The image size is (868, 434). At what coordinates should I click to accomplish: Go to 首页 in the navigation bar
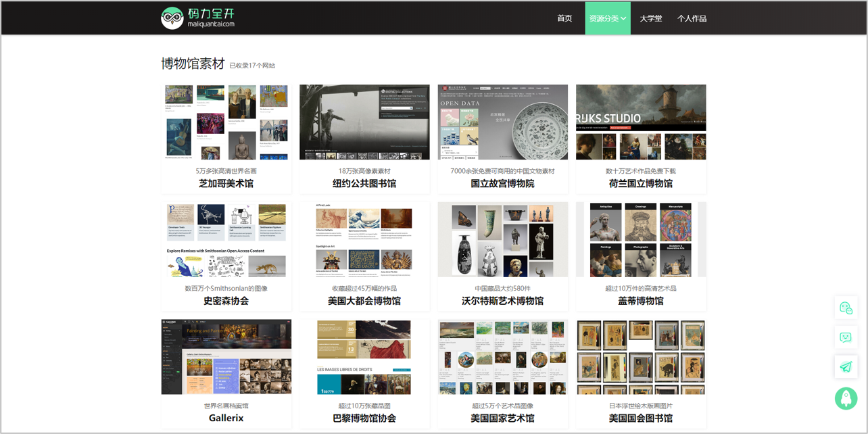564,18
